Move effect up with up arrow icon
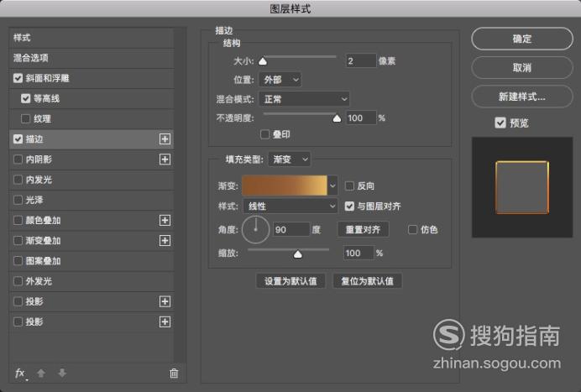Screen dimensions: 581x392 (x=41, y=373)
